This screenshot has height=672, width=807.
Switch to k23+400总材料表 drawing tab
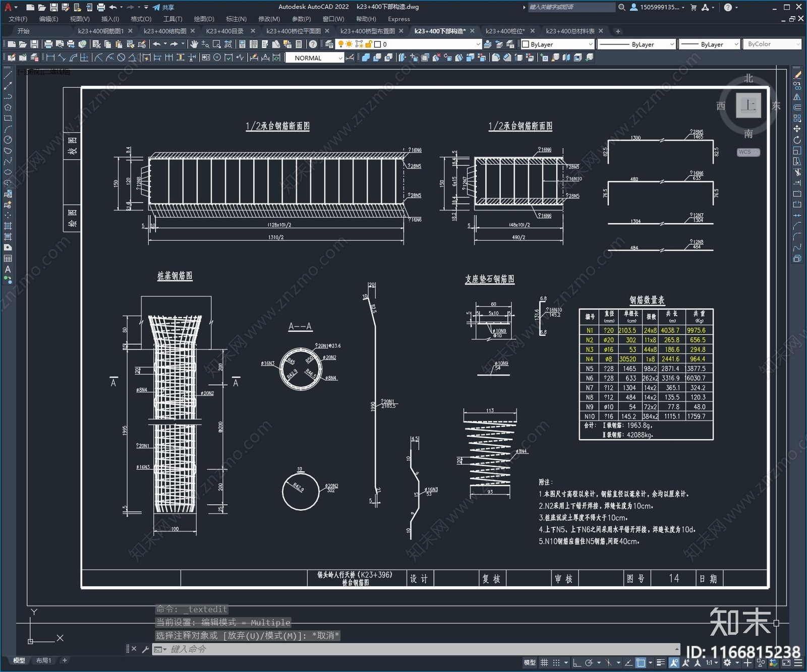570,31
